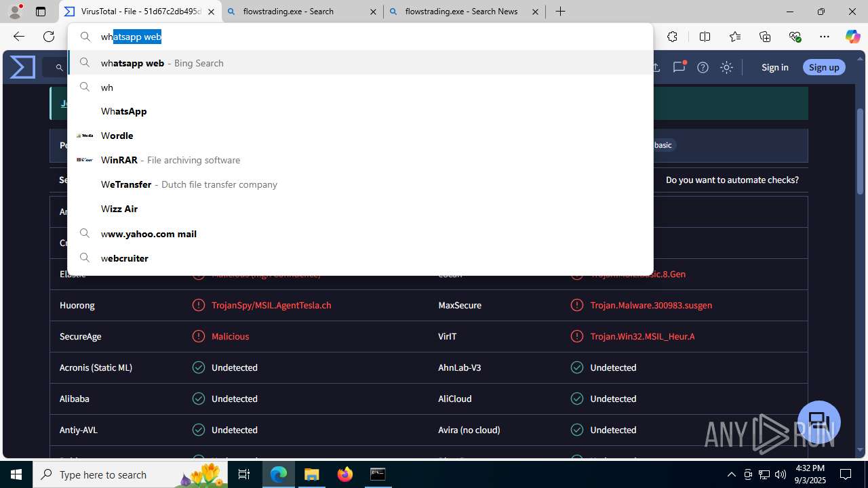Close the VirusTotal tab
Screen dimensions: 868x488
pyautogui.click(x=211, y=12)
